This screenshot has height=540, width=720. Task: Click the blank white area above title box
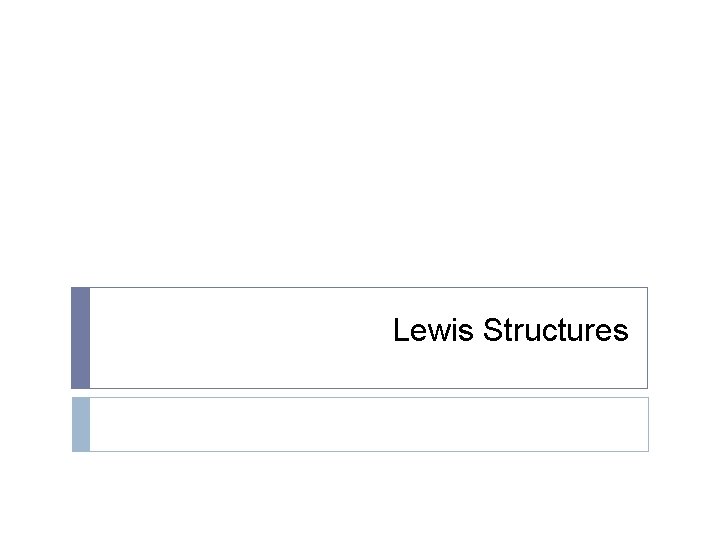[360, 150]
